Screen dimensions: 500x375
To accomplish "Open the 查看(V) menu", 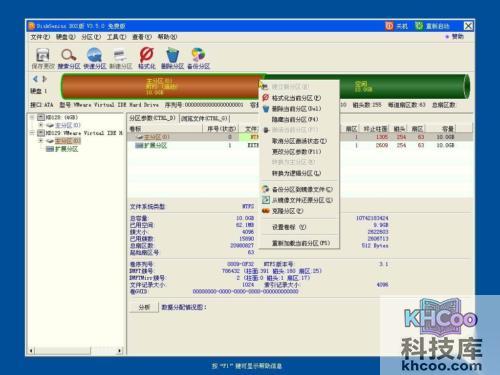I will 142,37.
